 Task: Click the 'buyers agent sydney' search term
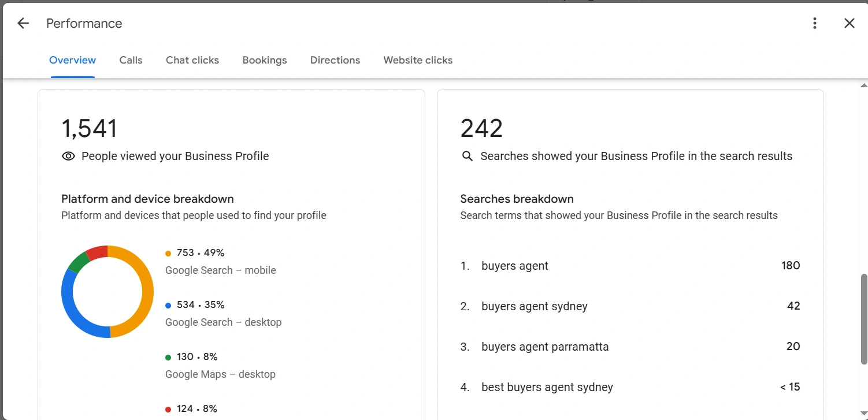click(x=534, y=306)
